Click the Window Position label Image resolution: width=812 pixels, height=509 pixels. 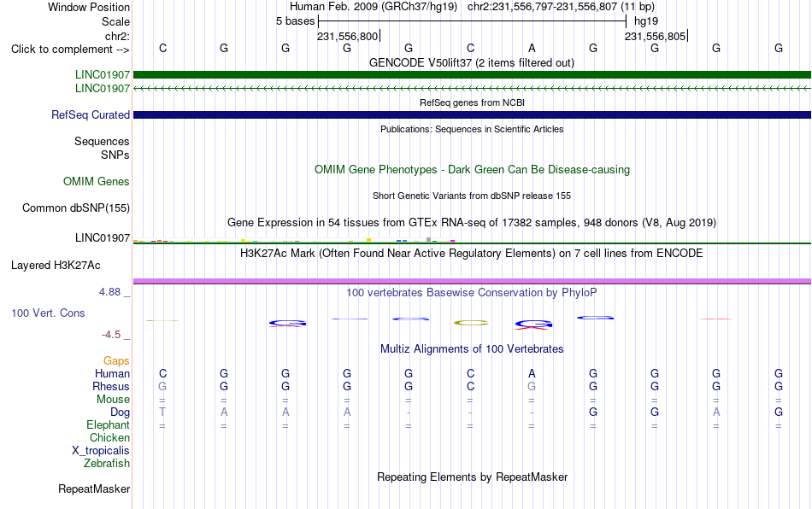(89, 7)
